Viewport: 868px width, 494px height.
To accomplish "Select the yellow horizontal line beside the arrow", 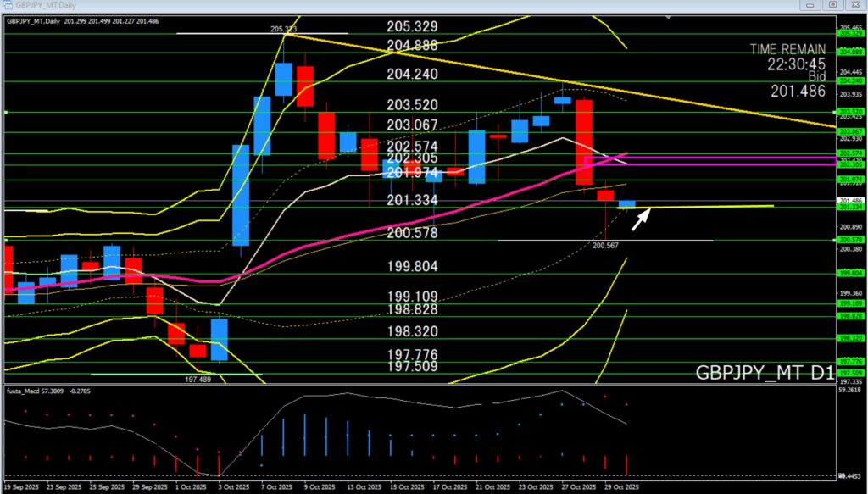I will (x=721, y=206).
